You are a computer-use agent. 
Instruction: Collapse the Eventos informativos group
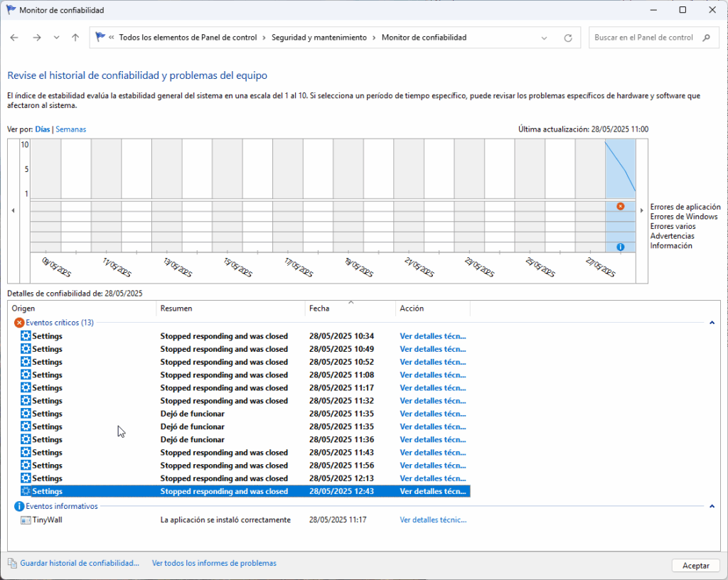click(712, 506)
